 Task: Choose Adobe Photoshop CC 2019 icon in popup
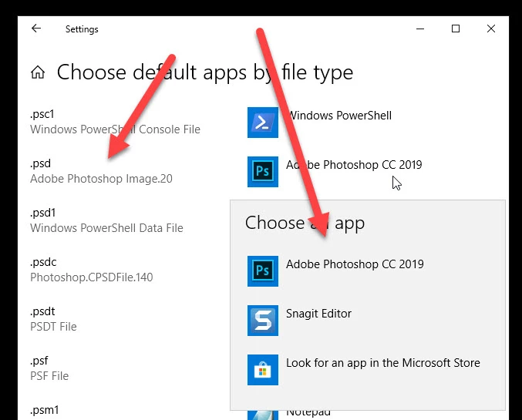tap(263, 271)
